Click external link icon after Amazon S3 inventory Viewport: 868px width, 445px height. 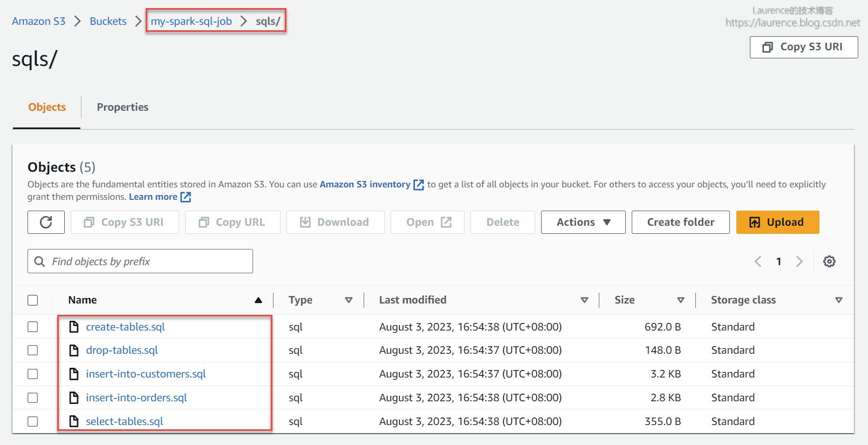pyautogui.click(x=419, y=185)
